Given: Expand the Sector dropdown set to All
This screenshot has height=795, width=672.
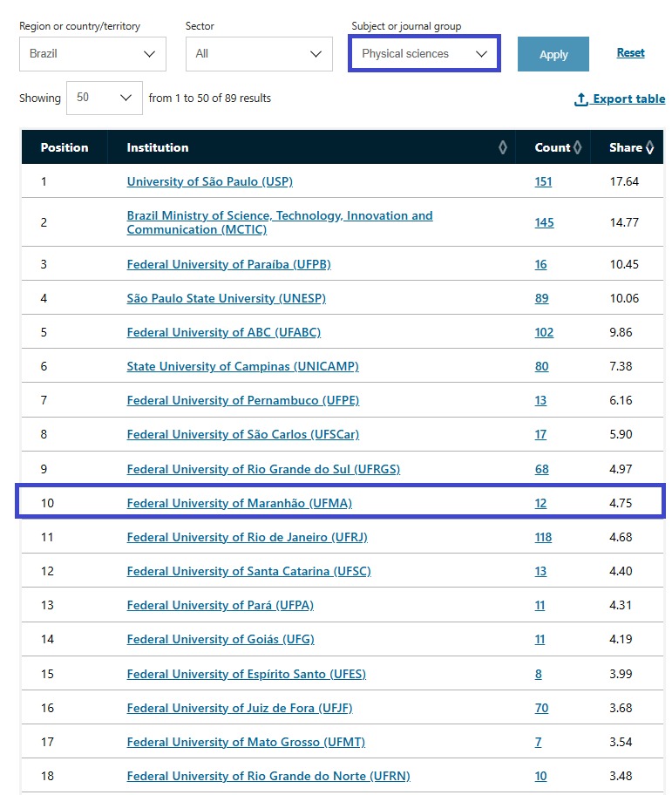Looking at the screenshot, I should pyautogui.click(x=259, y=54).
